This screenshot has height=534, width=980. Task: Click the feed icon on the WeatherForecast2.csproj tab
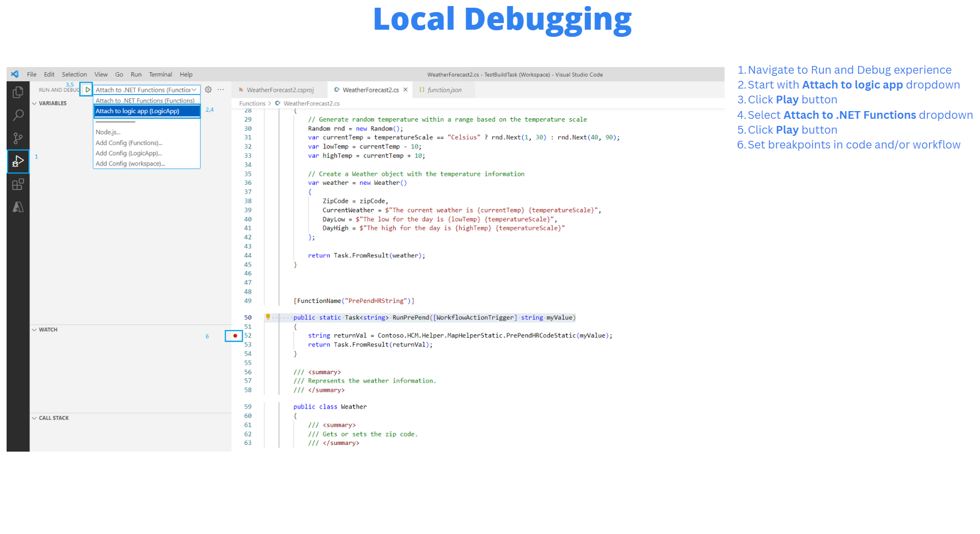(241, 90)
